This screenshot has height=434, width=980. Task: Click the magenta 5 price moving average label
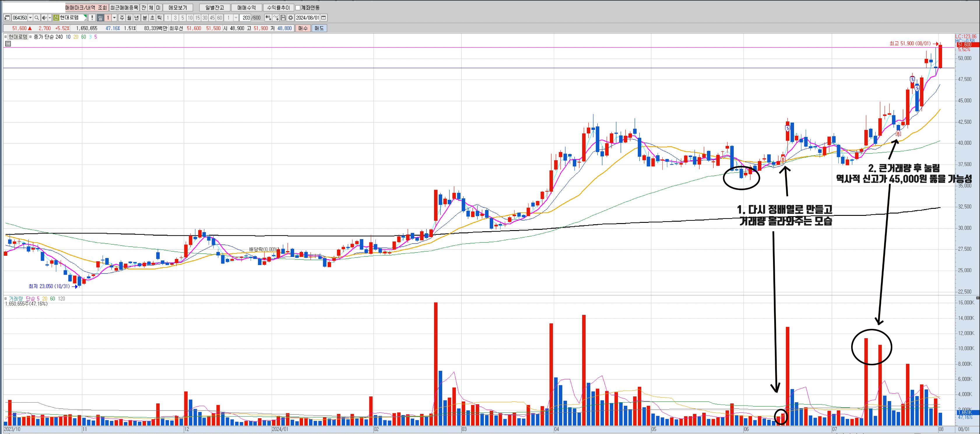[x=96, y=37]
